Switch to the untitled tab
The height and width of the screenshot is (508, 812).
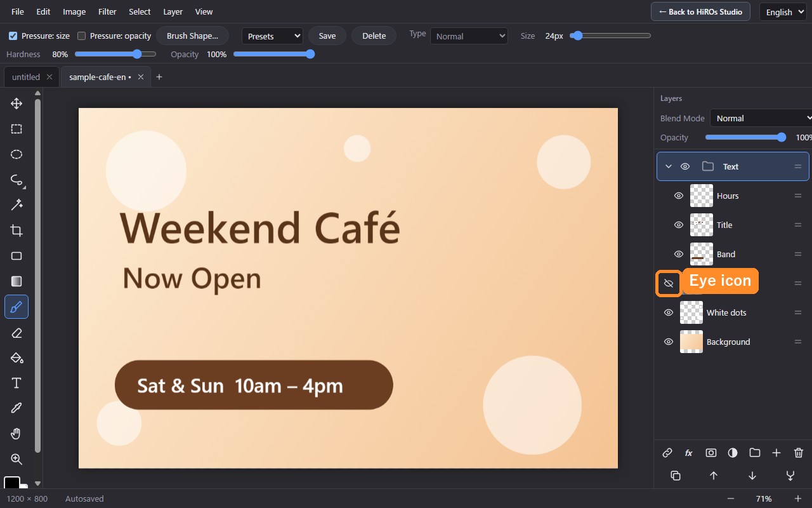pos(26,77)
